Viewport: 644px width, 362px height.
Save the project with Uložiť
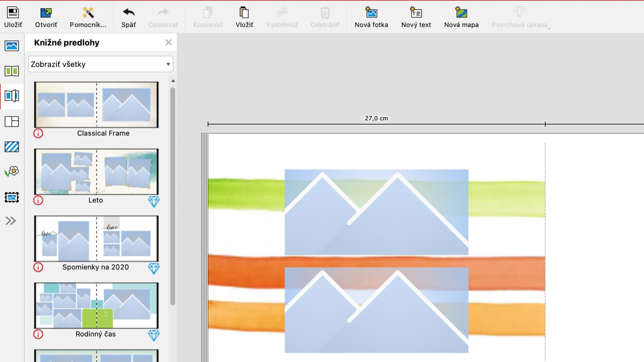coord(13,18)
